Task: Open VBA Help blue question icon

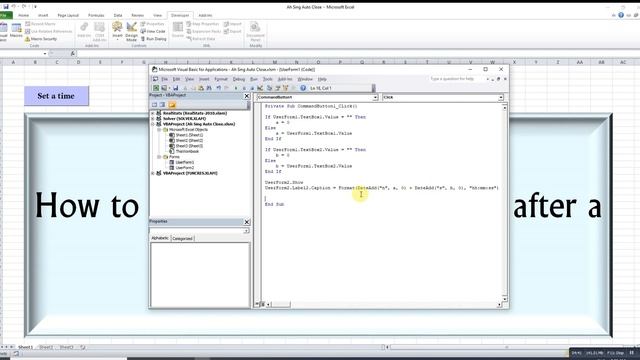Action: tap(303, 88)
